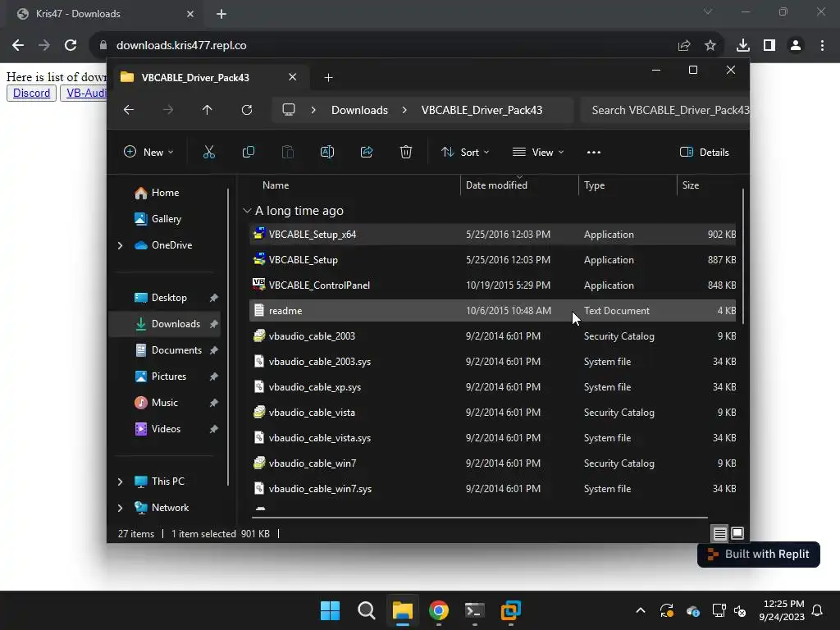The image size is (840, 630).
Task: Go up one folder level
Action: (x=207, y=110)
